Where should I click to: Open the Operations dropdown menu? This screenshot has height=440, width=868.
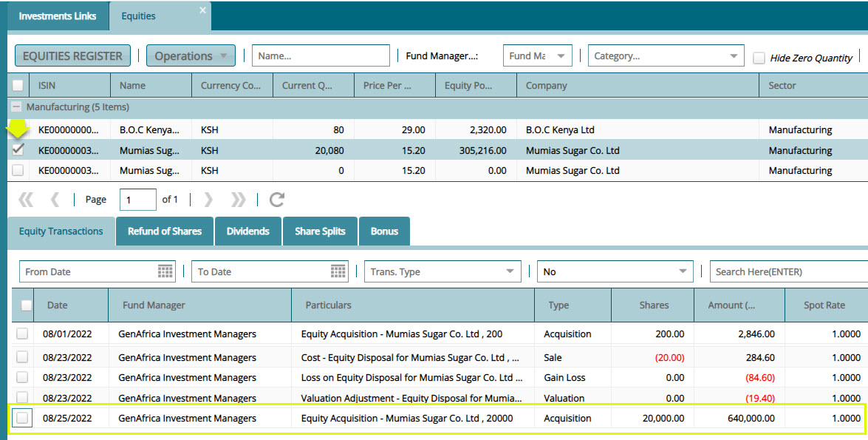[x=191, y=56]
